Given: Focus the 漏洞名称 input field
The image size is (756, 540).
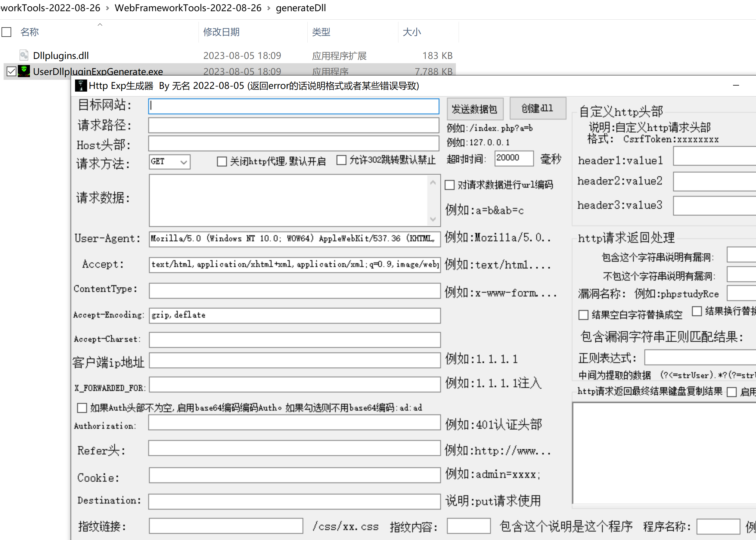Looking at the screenshot, I should coord(741,293).
